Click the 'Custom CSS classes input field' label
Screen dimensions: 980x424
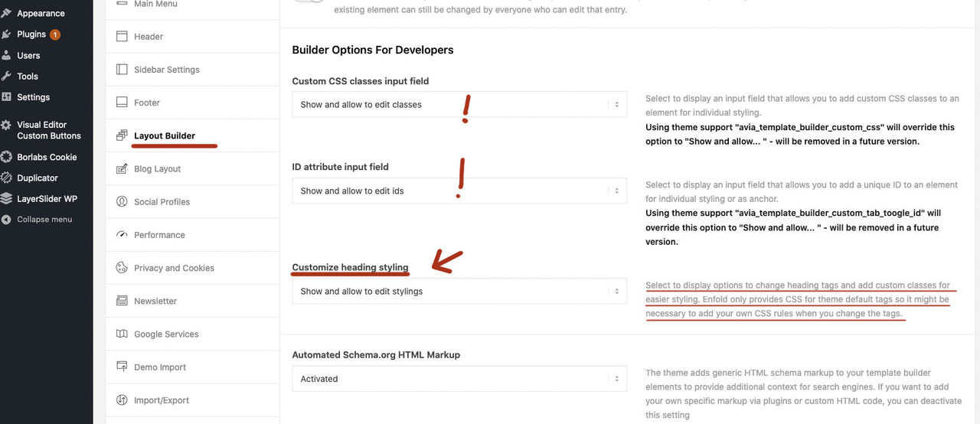tap(361, 80)
